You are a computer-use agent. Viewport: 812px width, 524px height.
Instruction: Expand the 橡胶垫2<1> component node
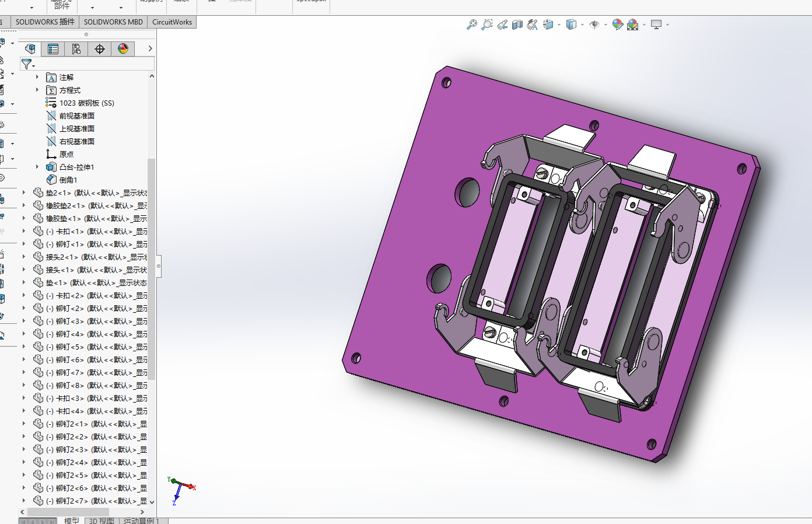[x=24, y=205]
